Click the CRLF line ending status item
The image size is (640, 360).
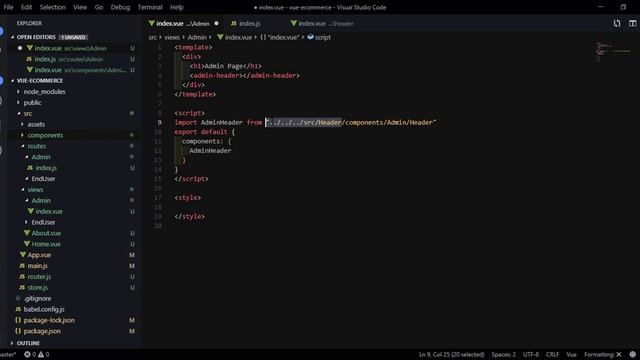tap(552, 354)
